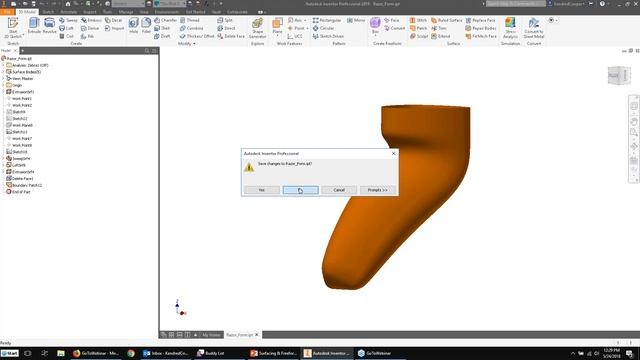Expand the Origin folder in browser

[3, 85]
